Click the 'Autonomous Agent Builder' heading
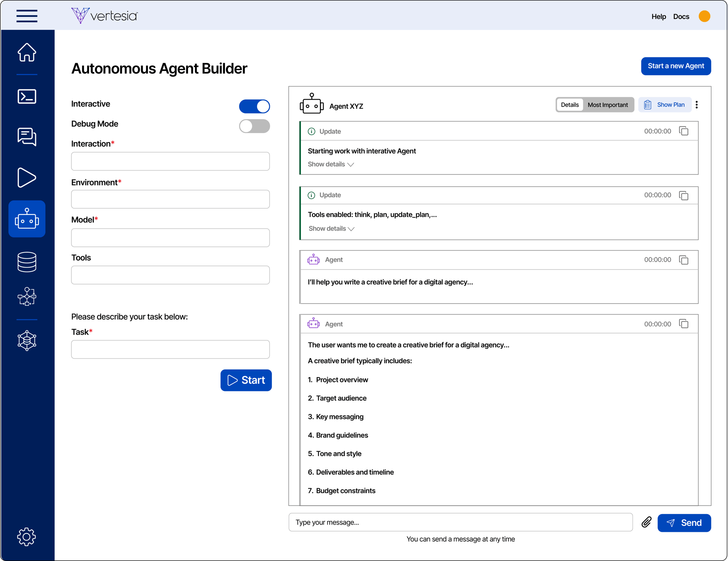The height and width of the screenshot is (561, 728). pyautogui.click(x=159, y=69)
